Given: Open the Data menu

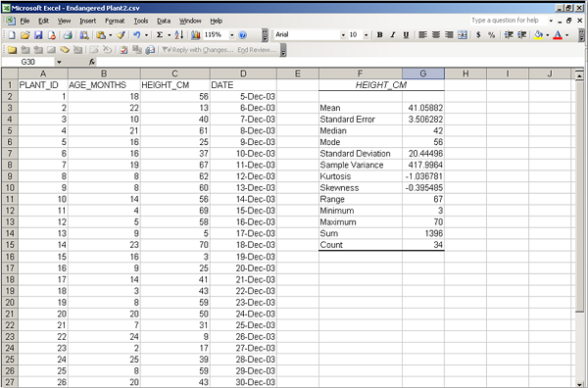Looking at the screenshot, I should 164,21.
